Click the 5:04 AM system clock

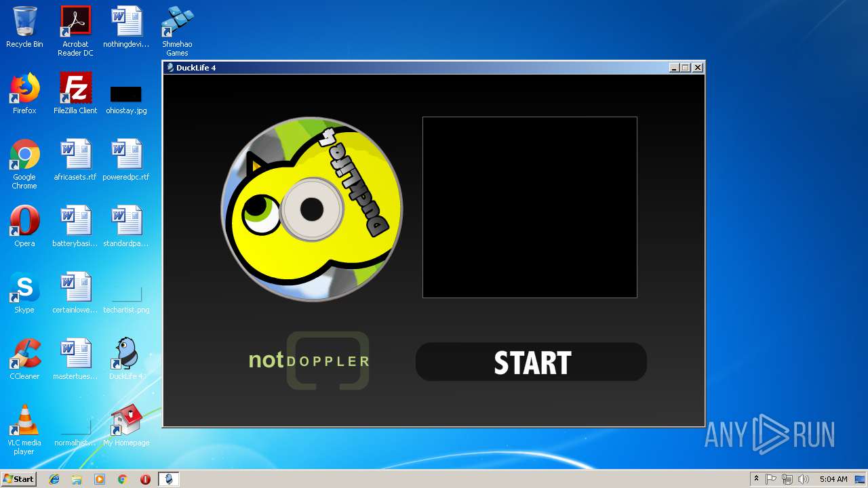pyautogui.click(x=833, y=479)
